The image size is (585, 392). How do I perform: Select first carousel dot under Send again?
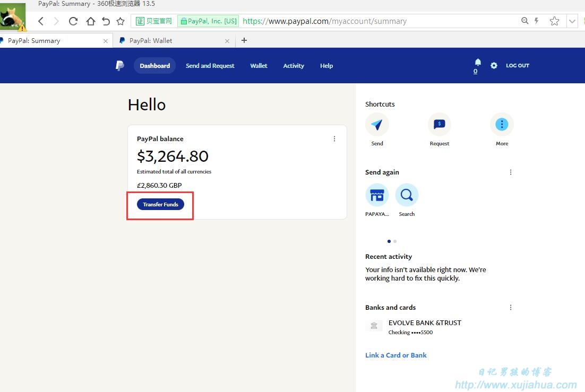389,241
